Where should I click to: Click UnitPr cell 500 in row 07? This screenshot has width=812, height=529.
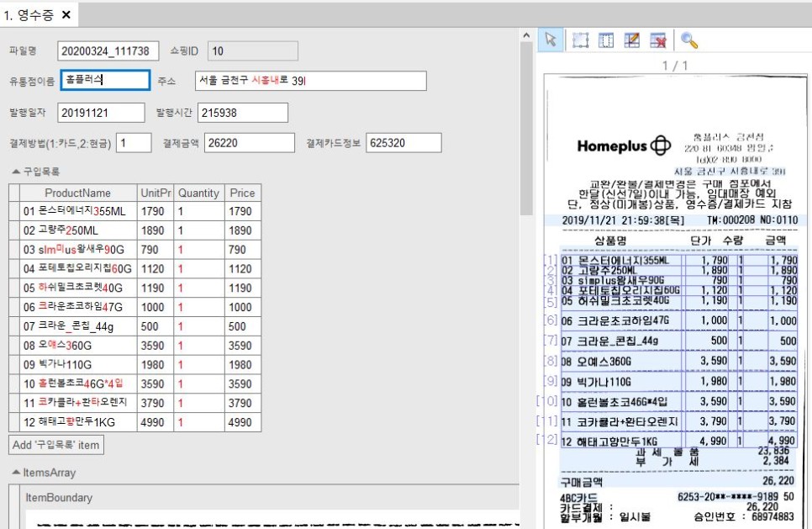[156, 326]
